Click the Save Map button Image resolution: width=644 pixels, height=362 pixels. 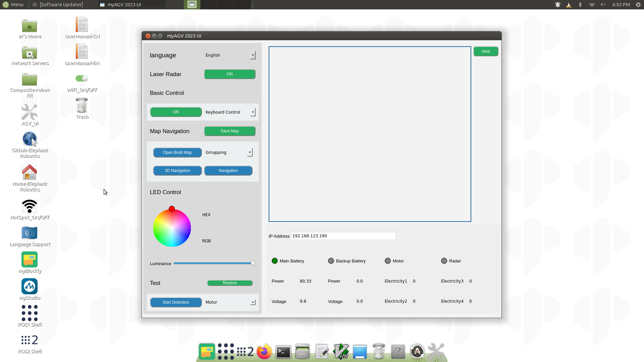(x=229, y=131)
